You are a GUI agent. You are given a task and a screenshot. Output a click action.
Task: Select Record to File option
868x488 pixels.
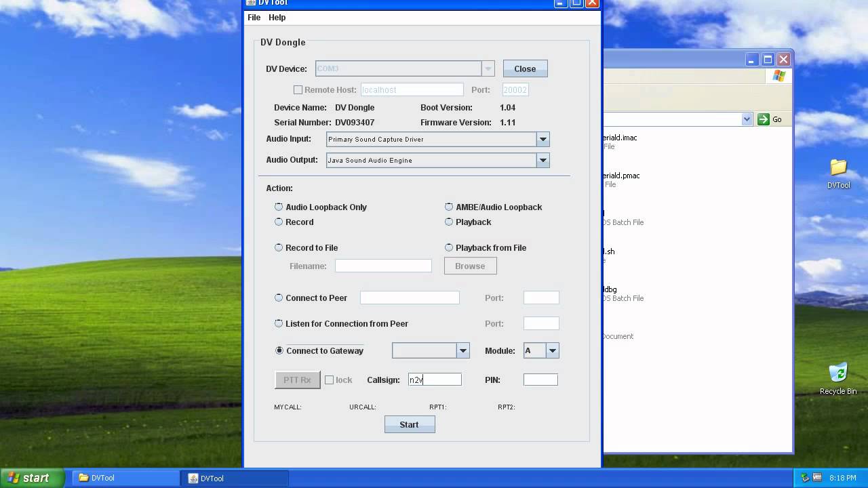coord(306,247)
